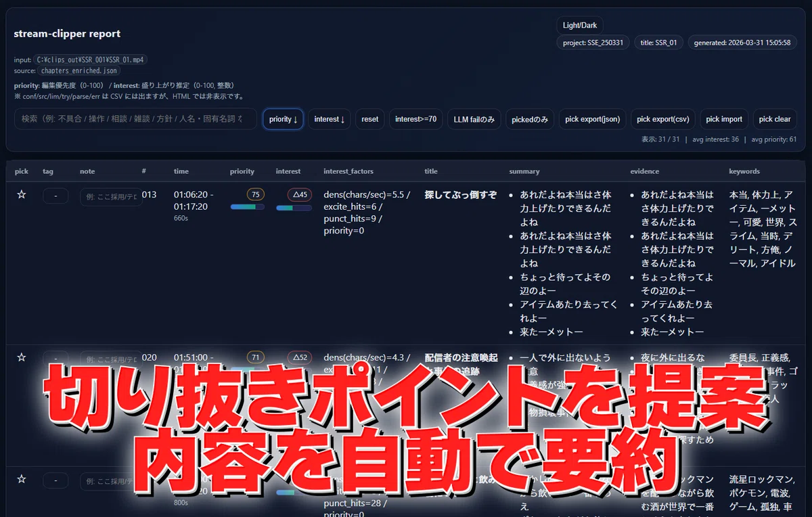812x517 pixels.
Task: Click interest badge △45
Action: pos(300,195)
